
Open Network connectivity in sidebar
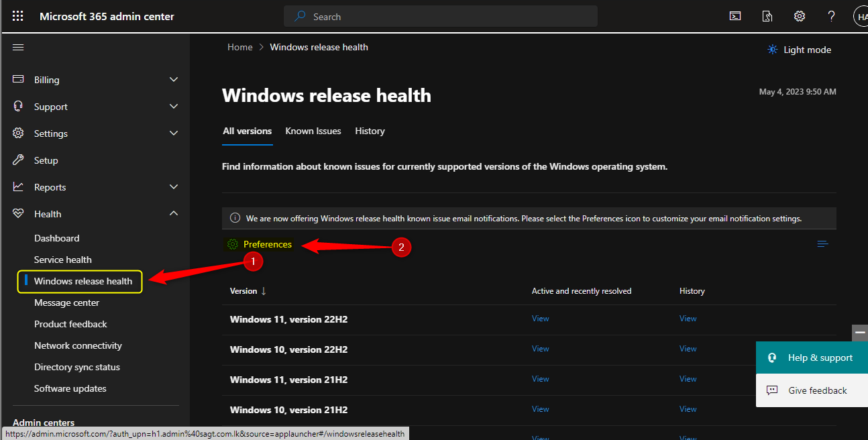[x=78, y=345]
